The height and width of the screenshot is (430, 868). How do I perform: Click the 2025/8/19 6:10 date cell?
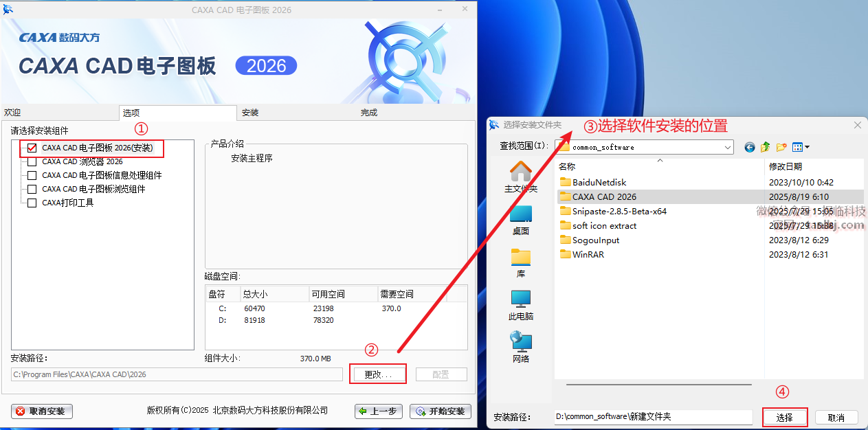click(799, 197)
